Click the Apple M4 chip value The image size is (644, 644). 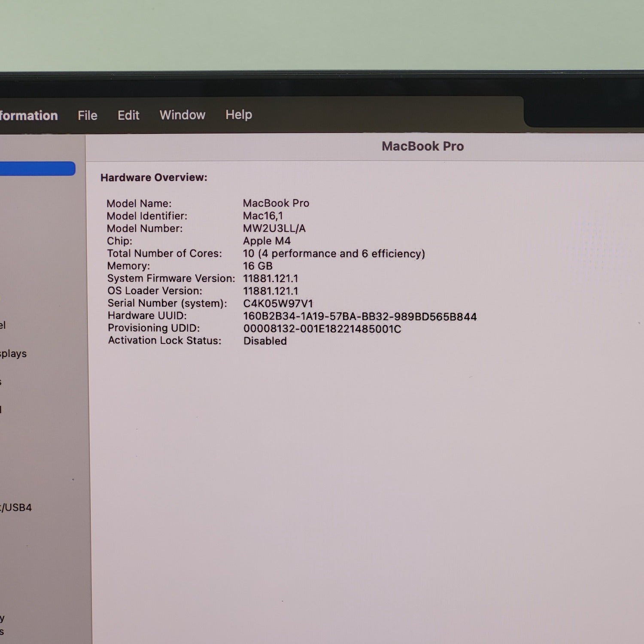point(267,241)
